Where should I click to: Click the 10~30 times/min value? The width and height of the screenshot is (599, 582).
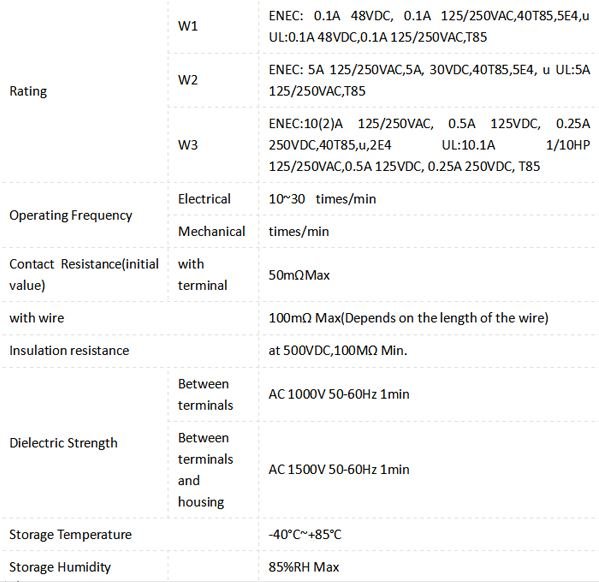coord(322,199)
